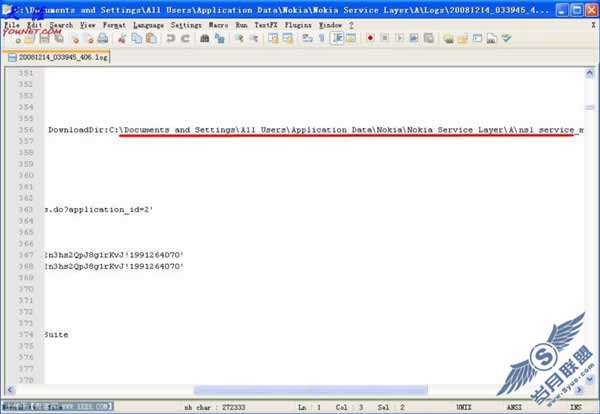Click the blue checkmark plugin icon
The width and height of the screenshot is (600, 414).
(x=506, y=38)
